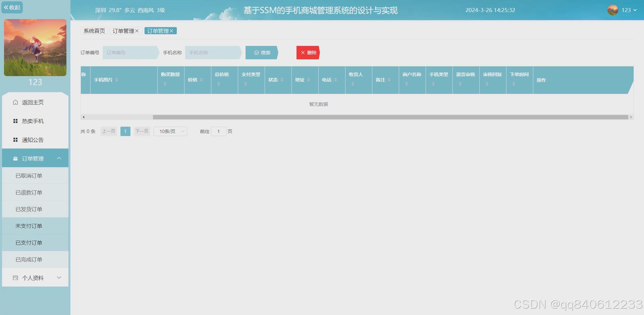This screenshot has width=644, height=315.
Task: Switch to the 系统首页 tab
Action: click(x=94, y=30)
